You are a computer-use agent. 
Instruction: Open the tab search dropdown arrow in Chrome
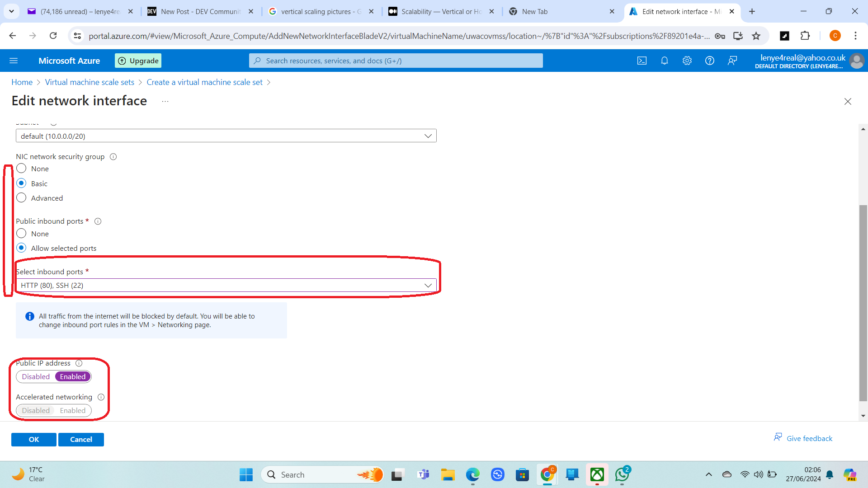click(x=11, y=11)
